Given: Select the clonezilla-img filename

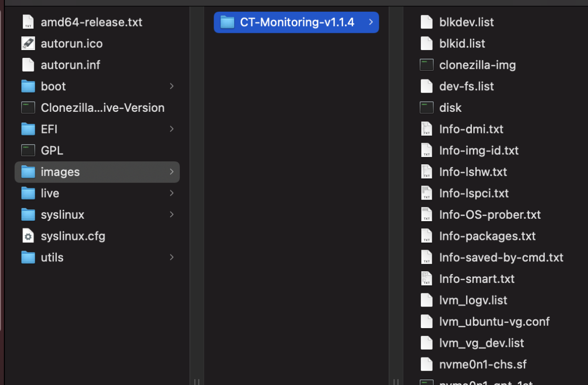Looking at the screenshot, I should [478, 65].
